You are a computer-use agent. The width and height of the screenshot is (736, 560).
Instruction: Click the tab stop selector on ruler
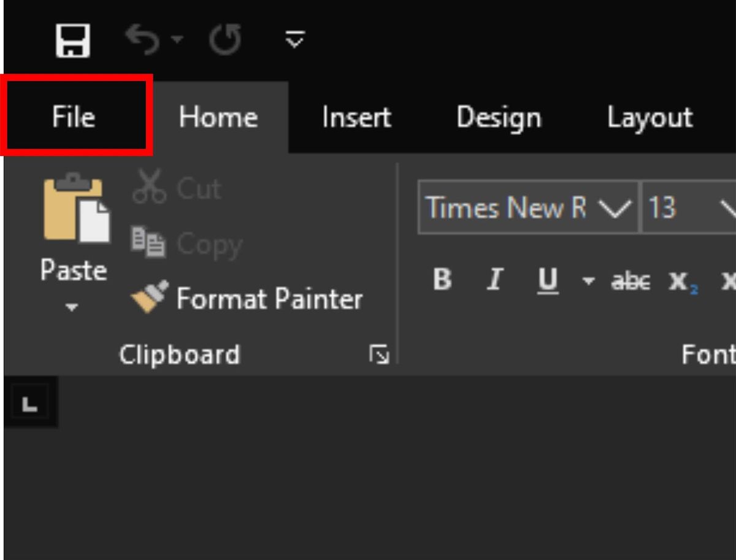tap(30, 403)
